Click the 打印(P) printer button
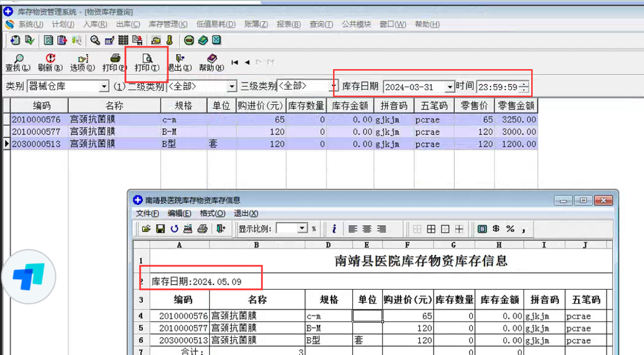 pos(114,63)
